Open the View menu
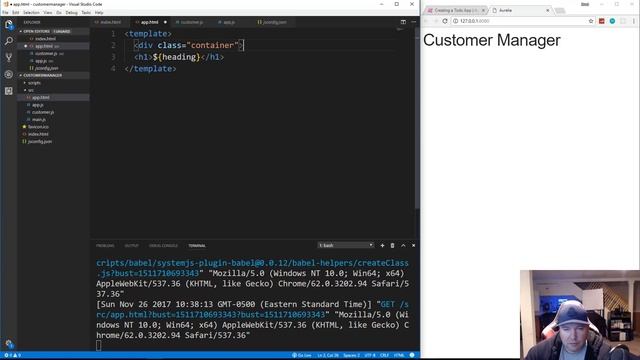 coord(48,13)
